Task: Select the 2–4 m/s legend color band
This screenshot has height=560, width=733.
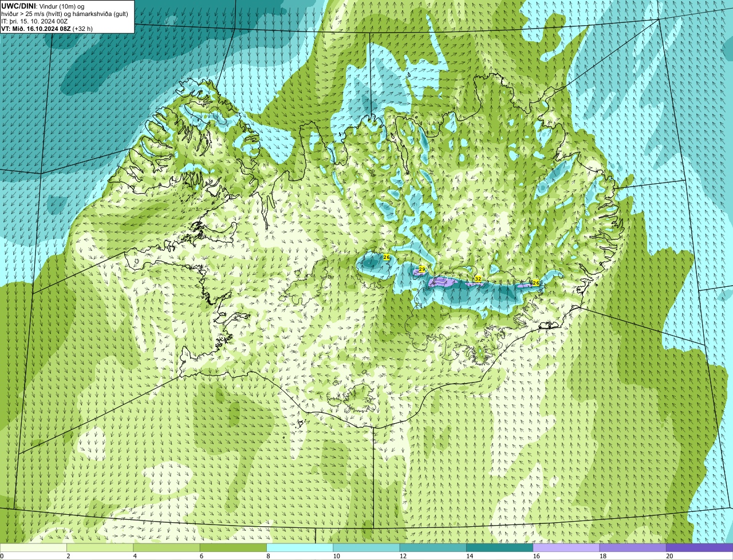Action: [101, 547]
